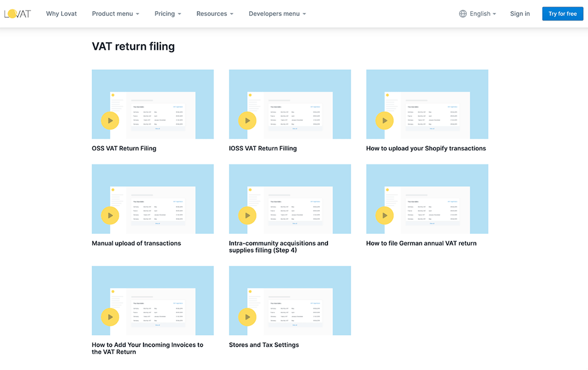Play the IOSS VAT Return Filling video
The image size is (588, 370).
tap(247, 120)
